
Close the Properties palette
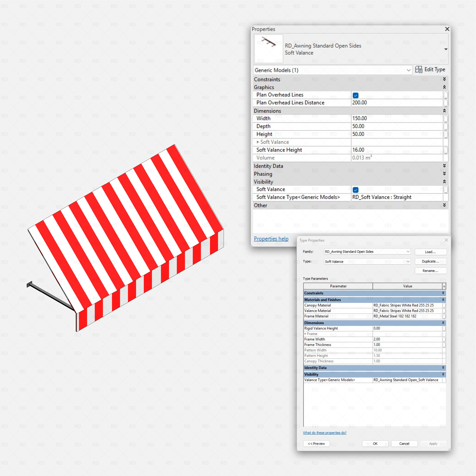(x=447, y=29)
